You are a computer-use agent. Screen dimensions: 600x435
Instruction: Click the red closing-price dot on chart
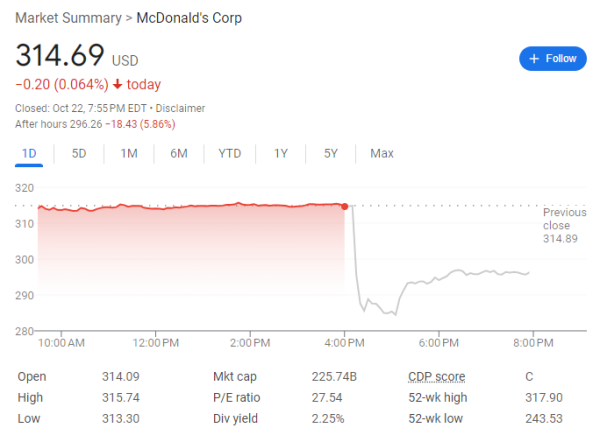[x=345, y=207]
